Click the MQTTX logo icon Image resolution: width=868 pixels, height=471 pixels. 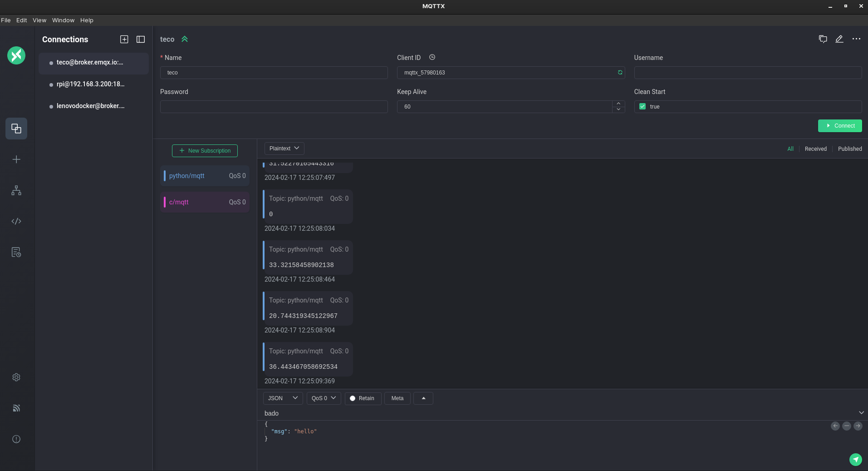(x=16, y=55)
